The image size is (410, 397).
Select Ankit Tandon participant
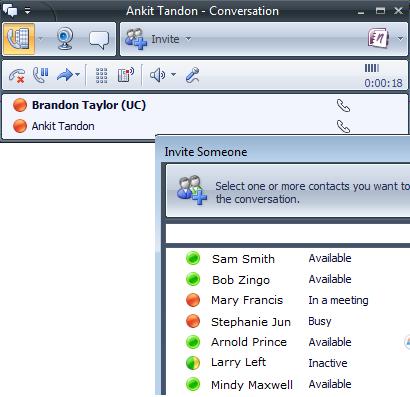tap(63, 126)
